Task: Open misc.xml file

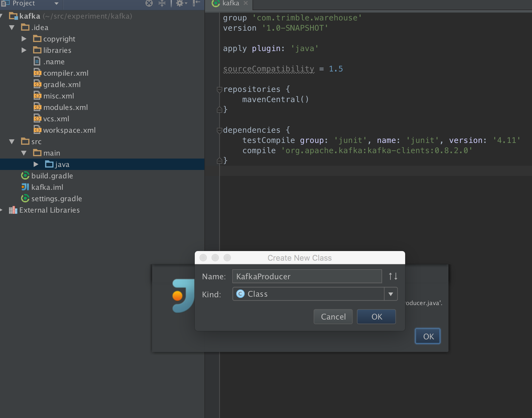Action: tap(59, 96)
